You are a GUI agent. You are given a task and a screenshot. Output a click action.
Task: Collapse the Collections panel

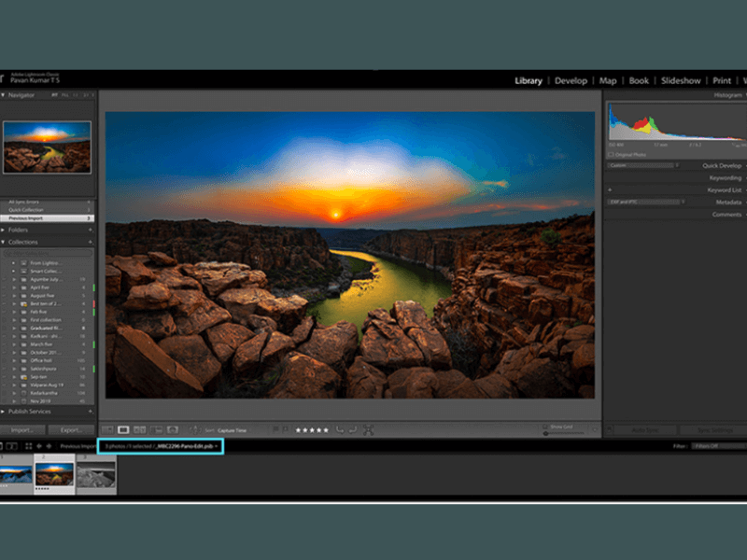(x=5, y=242)
